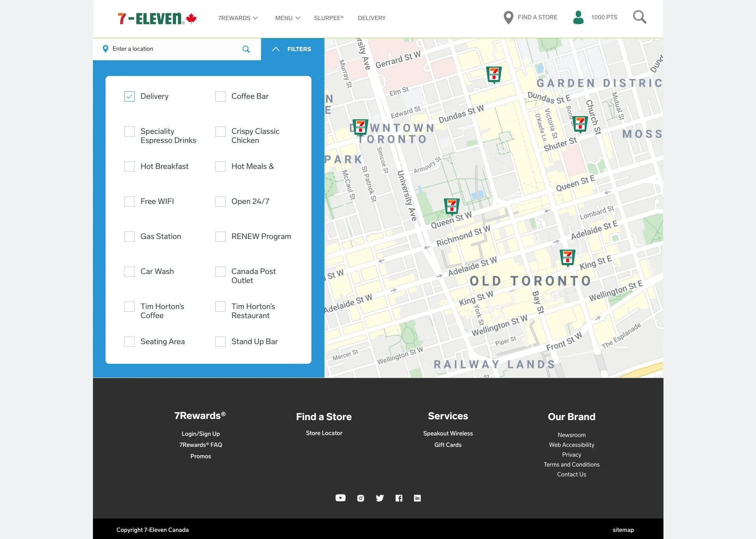Open the Speakout Wireless link

click(448, 433)
